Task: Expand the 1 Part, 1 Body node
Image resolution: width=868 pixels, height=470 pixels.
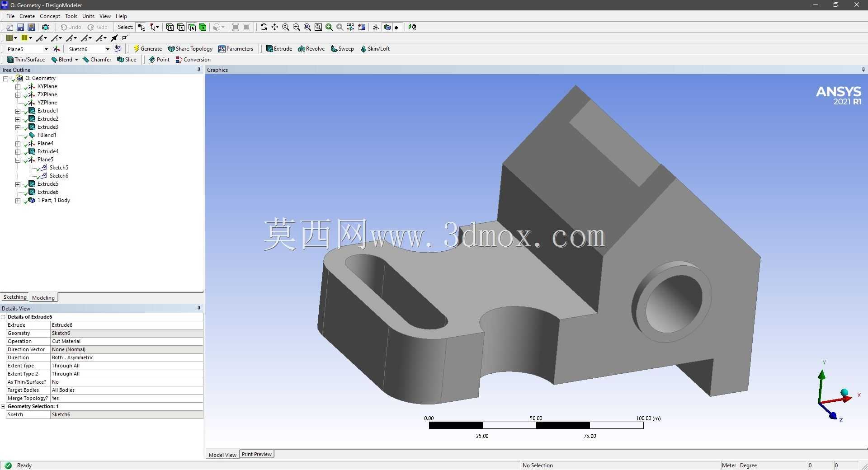Action: click(18, 200)
